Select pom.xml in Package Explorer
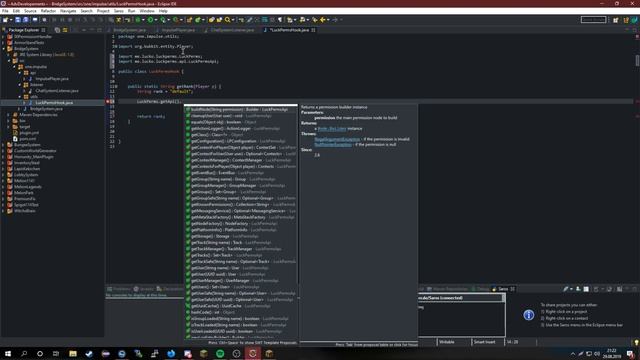 pyautogui.click(x=27, y=139)
